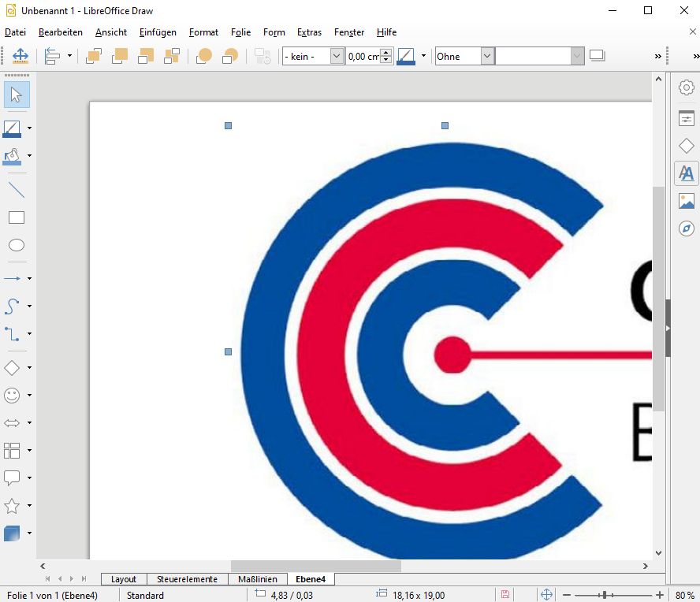Select the Ebene4 layer tab

pyautogui.click(x=311, y=579)
